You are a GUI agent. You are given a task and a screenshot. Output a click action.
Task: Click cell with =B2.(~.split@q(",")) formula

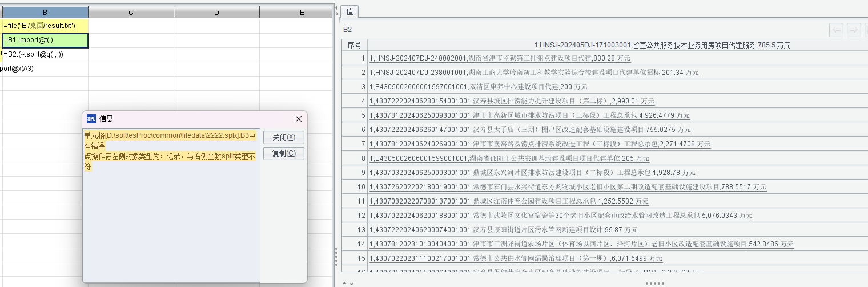tap(45, 54)
